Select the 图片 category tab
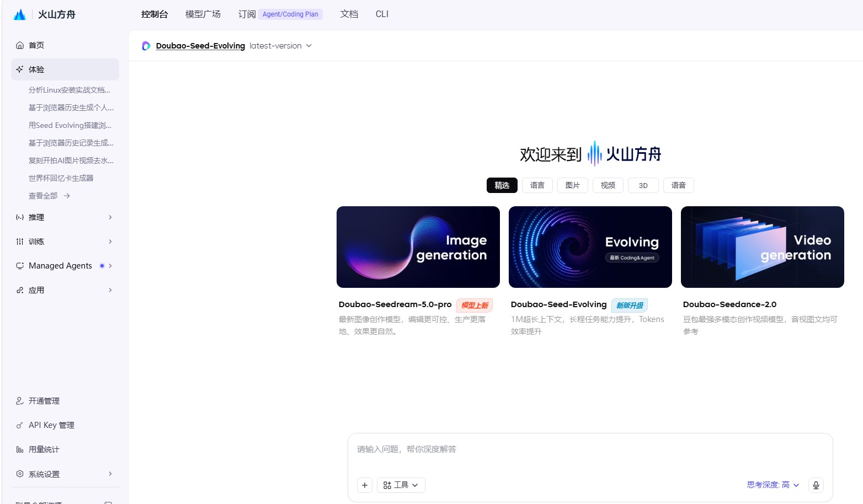The width and height of the screenshot is (863, 504). click(573, 185)
